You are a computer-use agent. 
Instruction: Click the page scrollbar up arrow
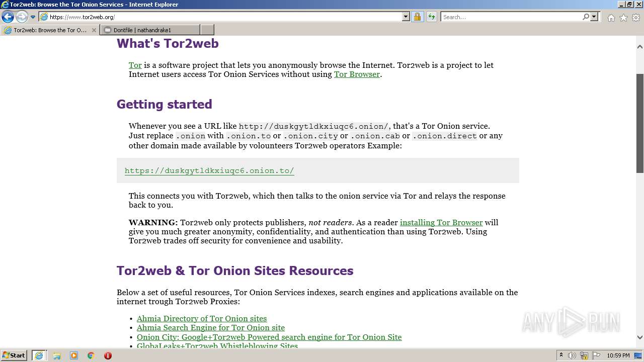tap(639, 47)
